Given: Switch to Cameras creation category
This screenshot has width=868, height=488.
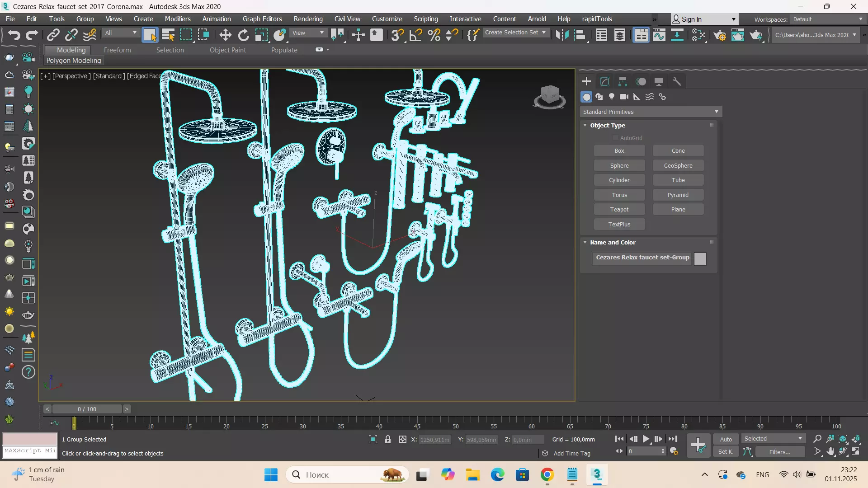Looking at the screenshot, I should 624,97.
